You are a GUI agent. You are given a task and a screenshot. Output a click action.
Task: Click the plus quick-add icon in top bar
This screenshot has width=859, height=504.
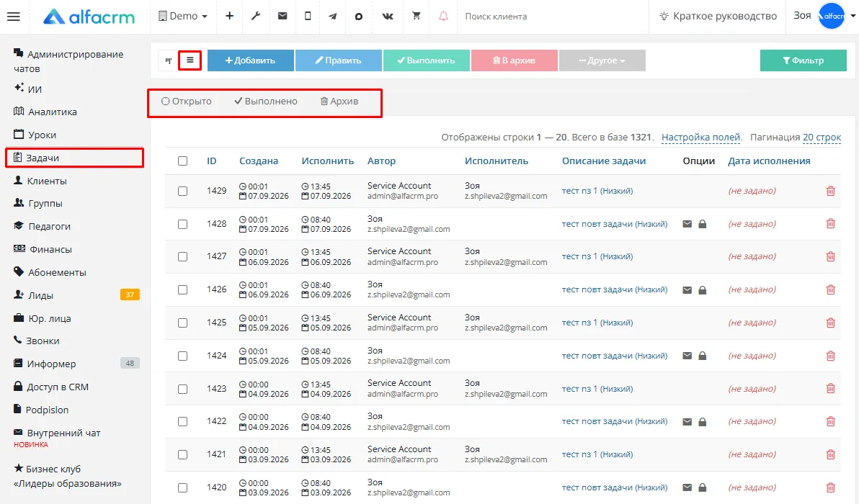pos(230,17)
